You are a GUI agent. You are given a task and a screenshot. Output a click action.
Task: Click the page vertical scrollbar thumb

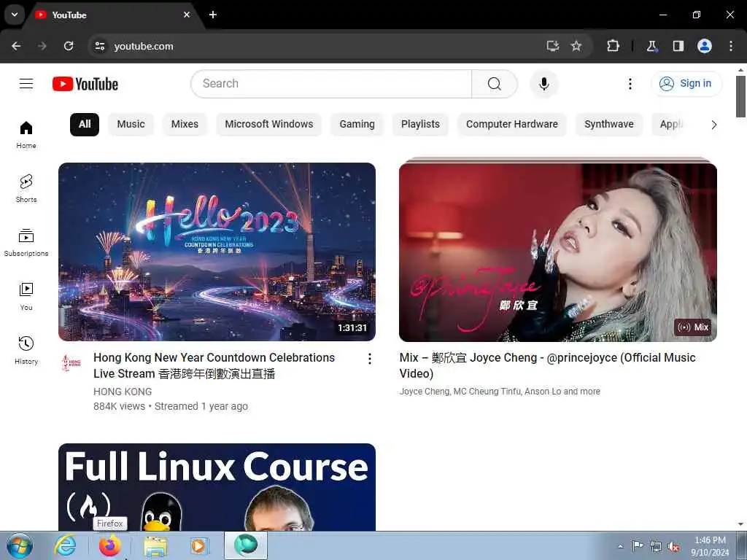click(741, 96)
